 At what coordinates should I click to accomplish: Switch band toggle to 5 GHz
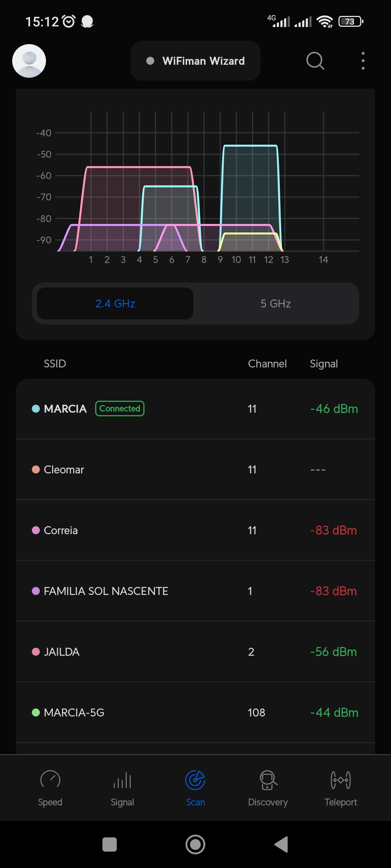tap(276, 303)
